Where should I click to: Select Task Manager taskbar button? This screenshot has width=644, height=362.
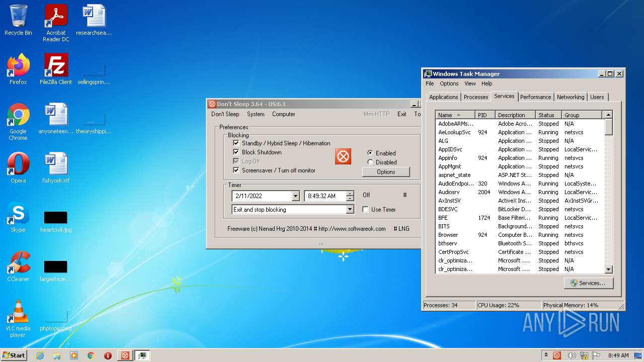(x=142, y=355)
